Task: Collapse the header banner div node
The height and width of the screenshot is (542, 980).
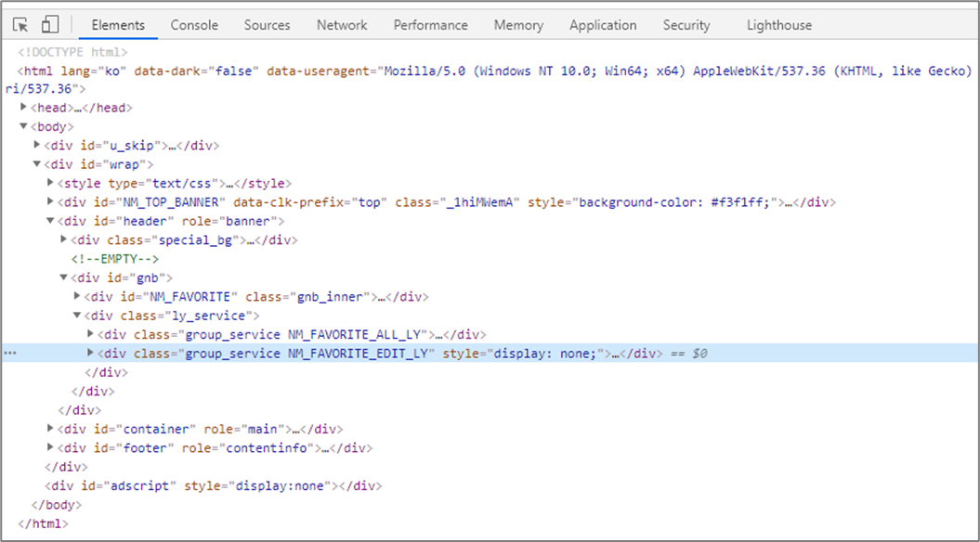Action: (50, 221)
